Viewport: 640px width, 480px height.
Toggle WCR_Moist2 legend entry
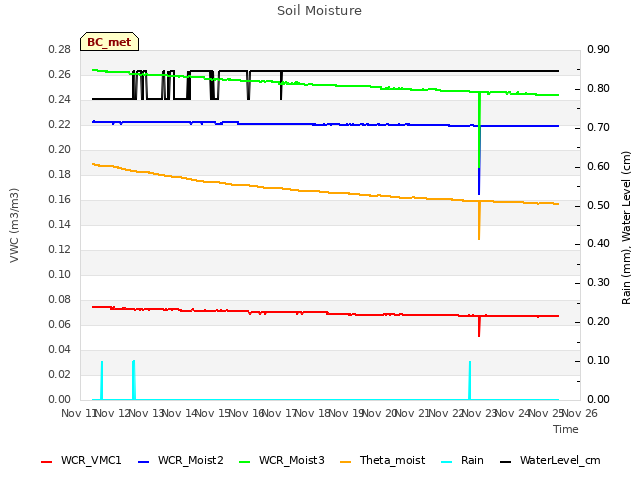181,460
